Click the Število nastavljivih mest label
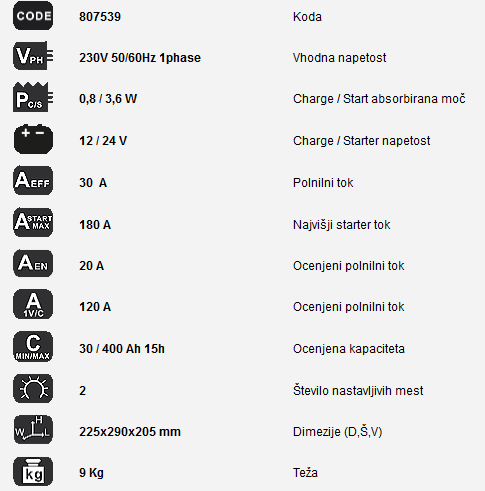The width and height of the screenshot is (485, 491). coord(358,391)
